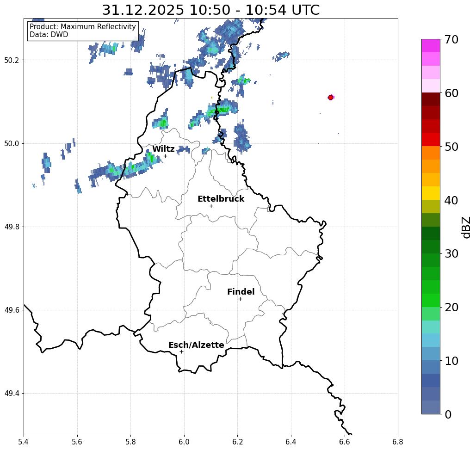Click the 70 colorbar tick label
The image size is (476, 450).
click(451, 39)
